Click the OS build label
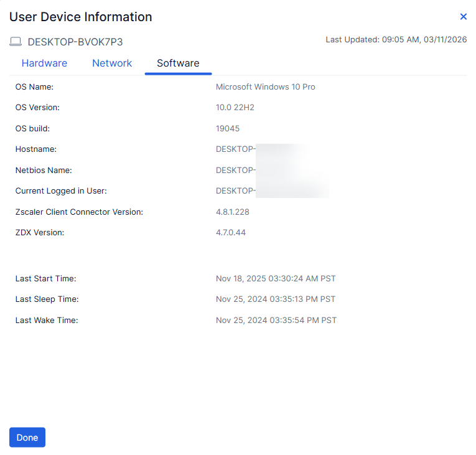476x455 pixels. pyautogui.click(x=32, y=128)
